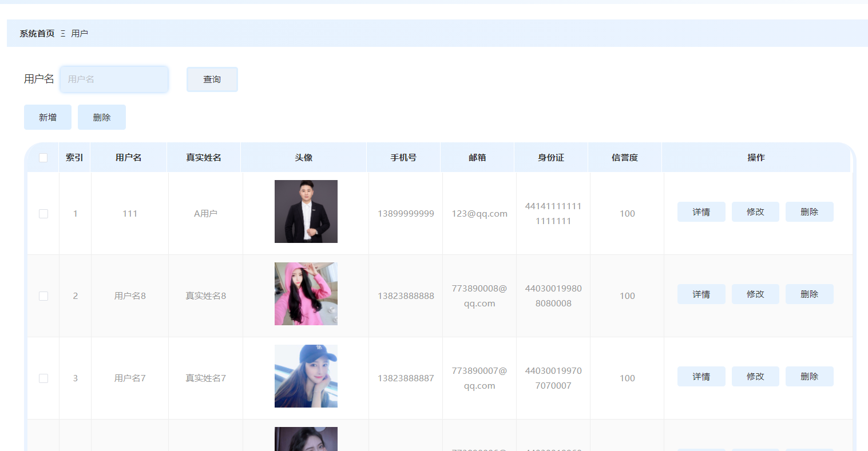Click the 用户名7 username cell
This screenshot has height=451, width=868.
pos(130,378)
